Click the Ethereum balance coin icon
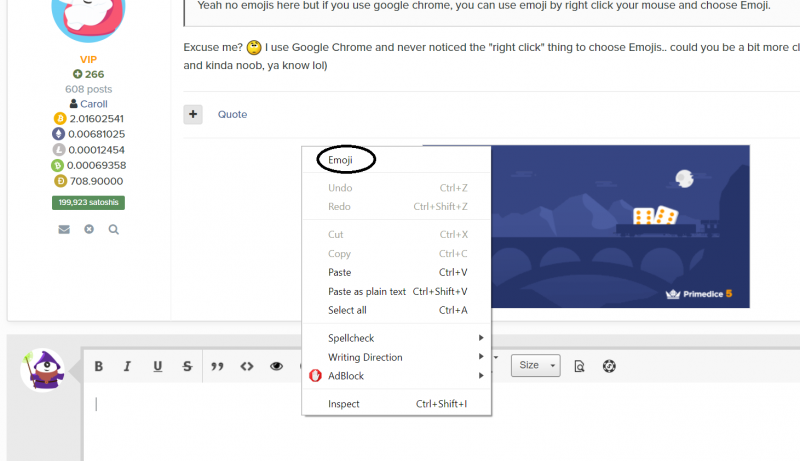The image size is (800, 461). point(58,134)
